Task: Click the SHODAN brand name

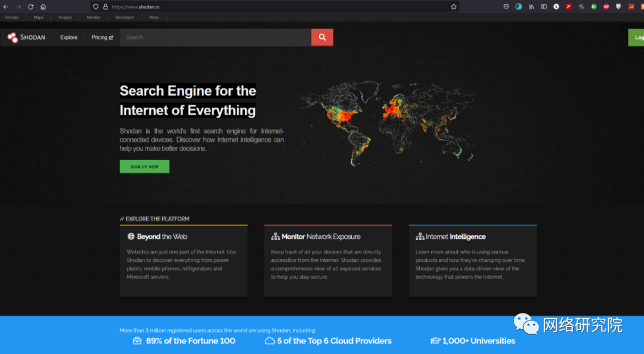Action: (x=33, y=38)
